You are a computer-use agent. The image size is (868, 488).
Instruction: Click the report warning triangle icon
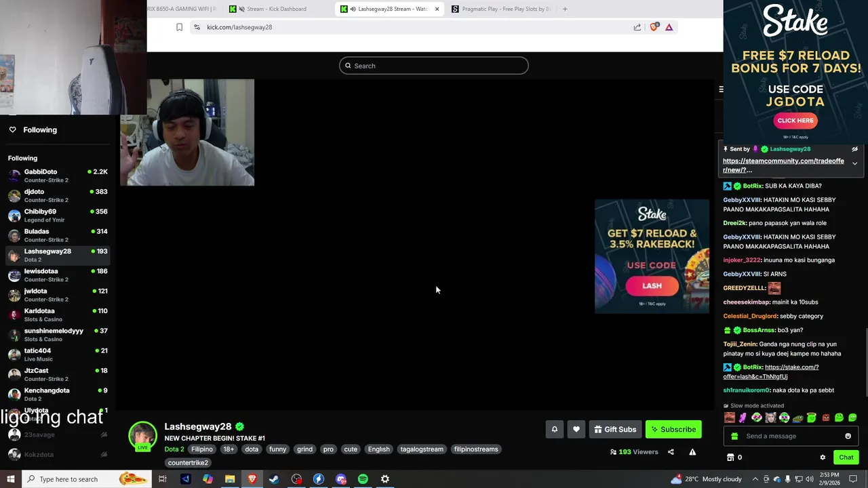(692, 452)
